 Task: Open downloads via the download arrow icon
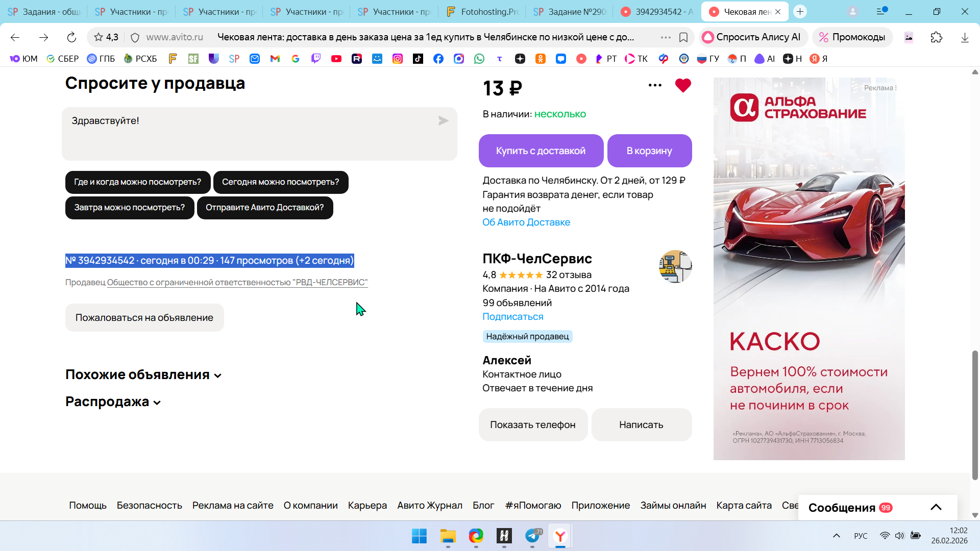coord(965,37)
